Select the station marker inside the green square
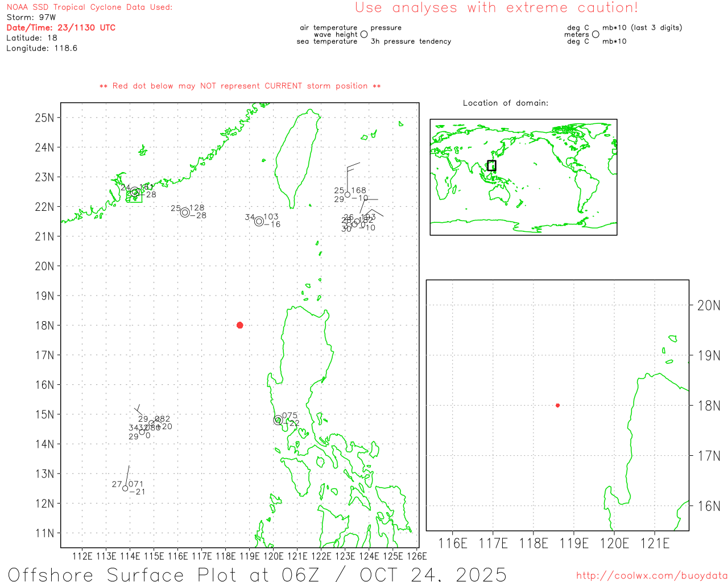Image resolution: width=728 pixels, height=582 pixels. 135,193
